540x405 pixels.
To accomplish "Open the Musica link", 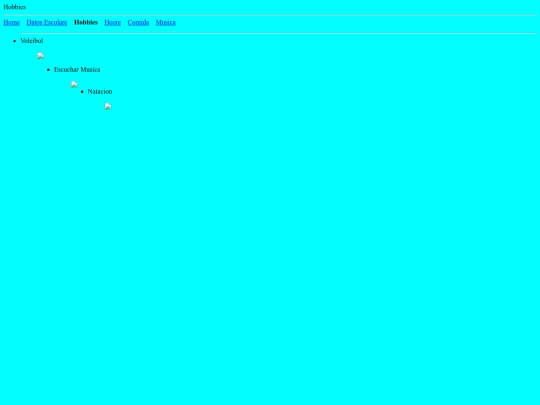I will click(x=166, y=22).
